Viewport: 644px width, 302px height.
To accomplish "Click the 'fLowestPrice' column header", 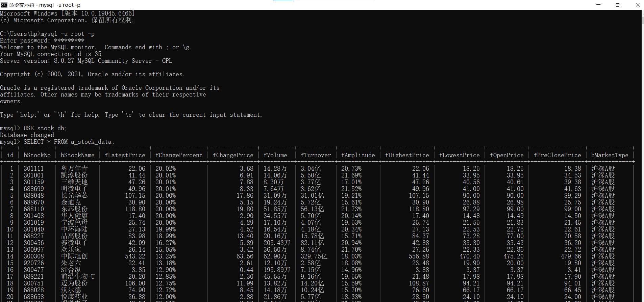I will (460, 155).
